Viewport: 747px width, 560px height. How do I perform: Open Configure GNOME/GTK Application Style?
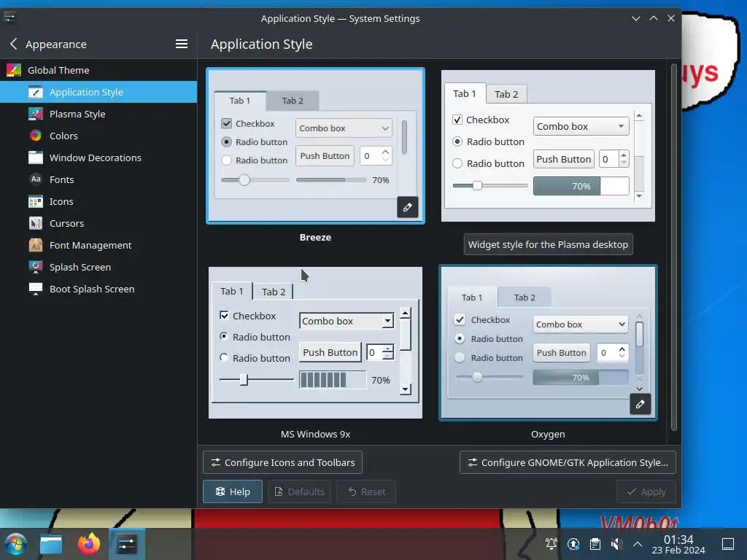[568, 462]
